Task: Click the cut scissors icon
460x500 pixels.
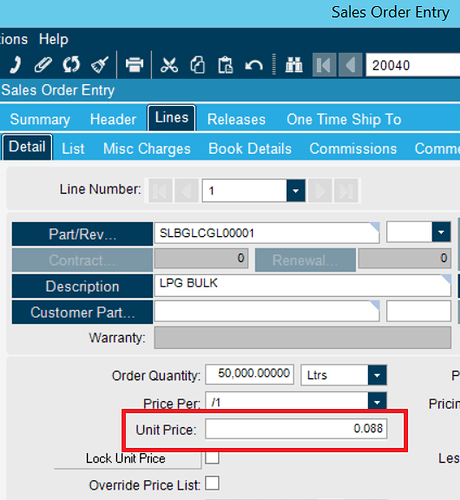Action: click(x=169, y=65)
